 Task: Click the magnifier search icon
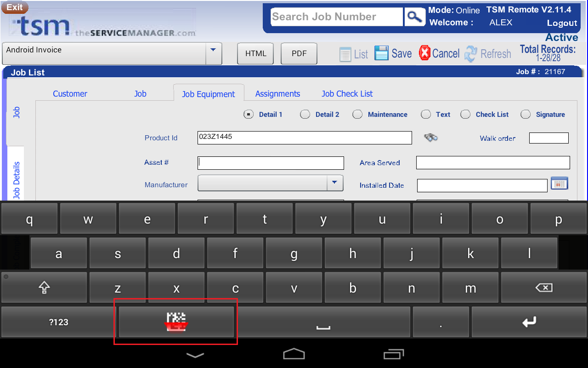414,17
